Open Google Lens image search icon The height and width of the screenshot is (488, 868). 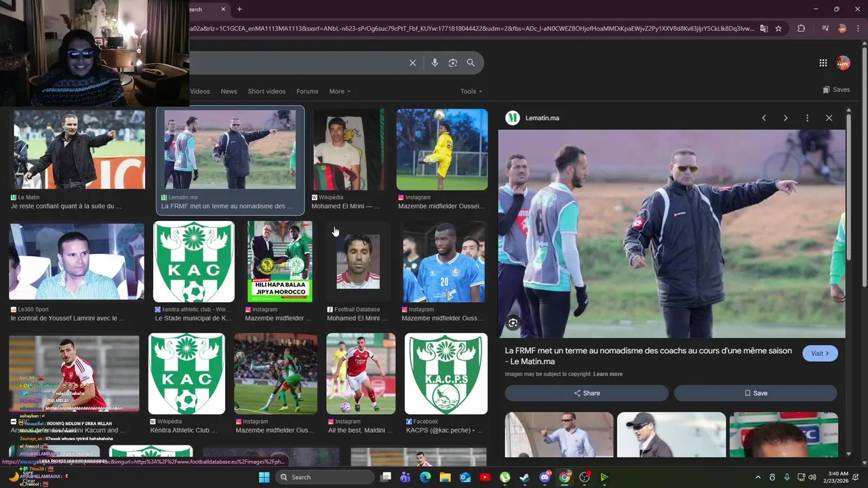(453, 62)
